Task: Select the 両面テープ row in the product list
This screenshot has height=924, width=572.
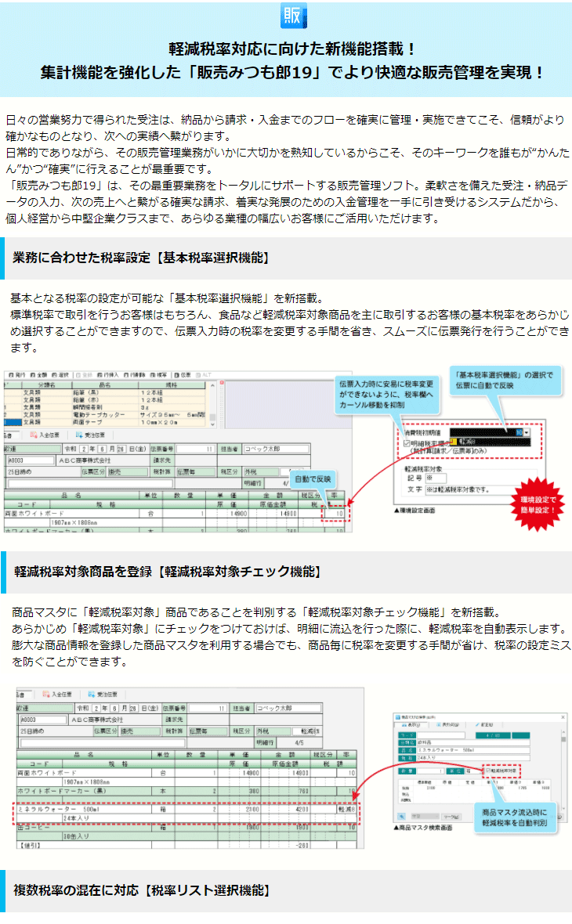Action: (x=106, y=422)
